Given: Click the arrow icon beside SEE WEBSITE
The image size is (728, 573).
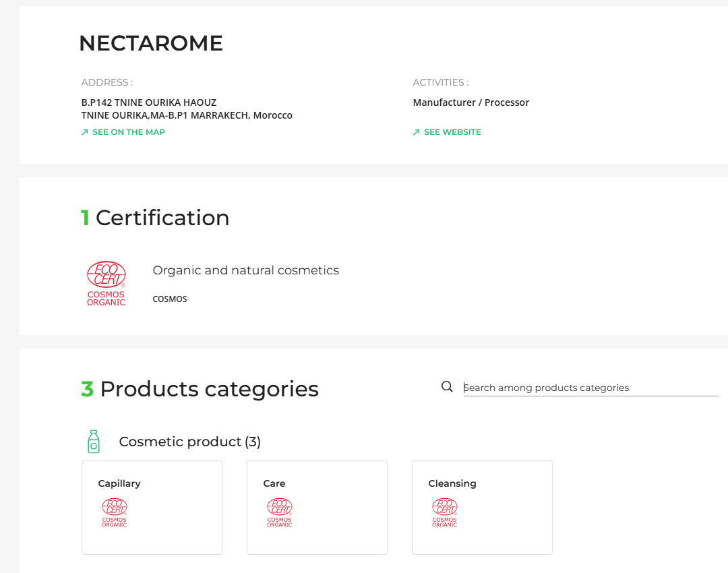Looking at the screenshot, I should click(415, 132).
